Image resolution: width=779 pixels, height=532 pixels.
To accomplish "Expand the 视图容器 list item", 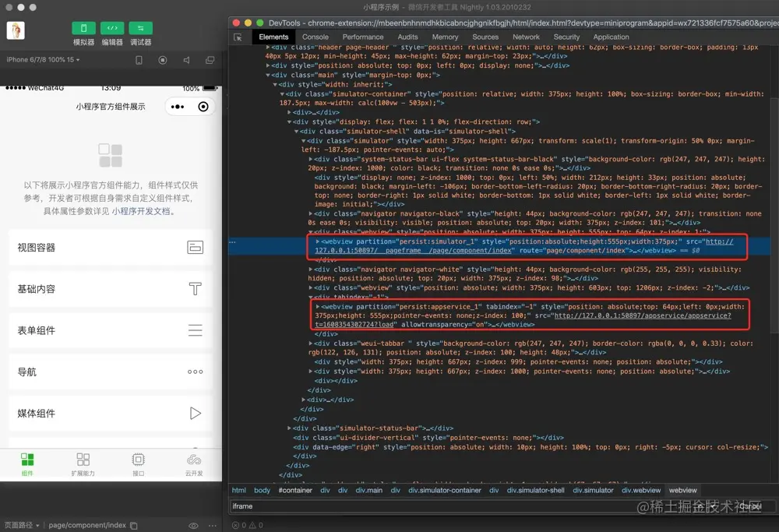I will click(111, 248).
